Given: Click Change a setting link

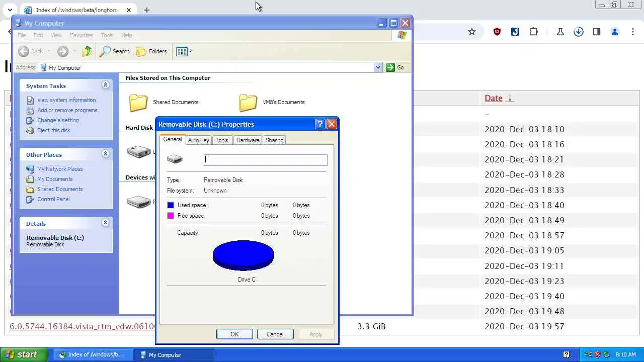Looking at the screenshot, I should tap(58, 120).
